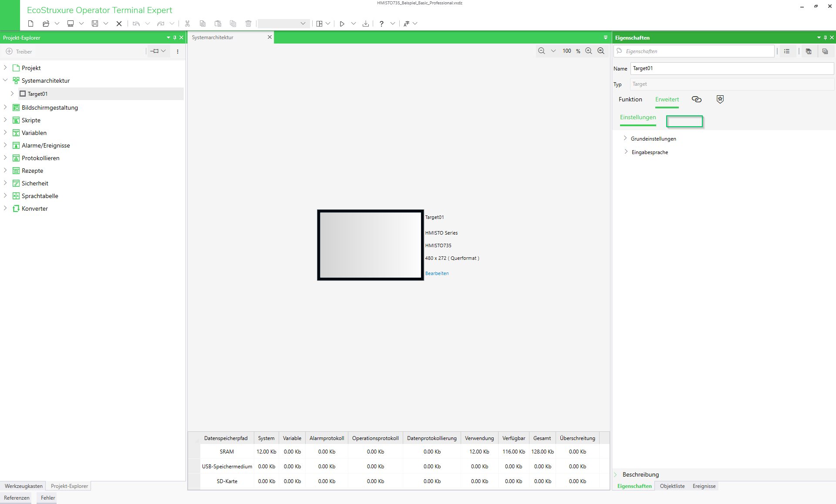836x504 pixels.
Task: Select Bildschirmgestaltung in the project tree
Action: coord(50,108)
